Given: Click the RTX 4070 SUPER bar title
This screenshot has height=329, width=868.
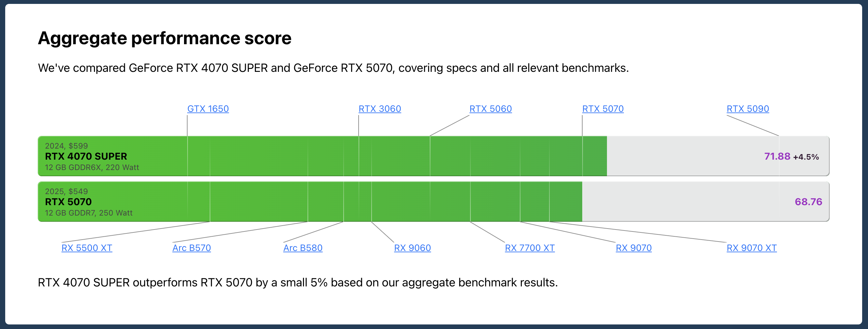Looking at the screenshot, I should (86, 156).
